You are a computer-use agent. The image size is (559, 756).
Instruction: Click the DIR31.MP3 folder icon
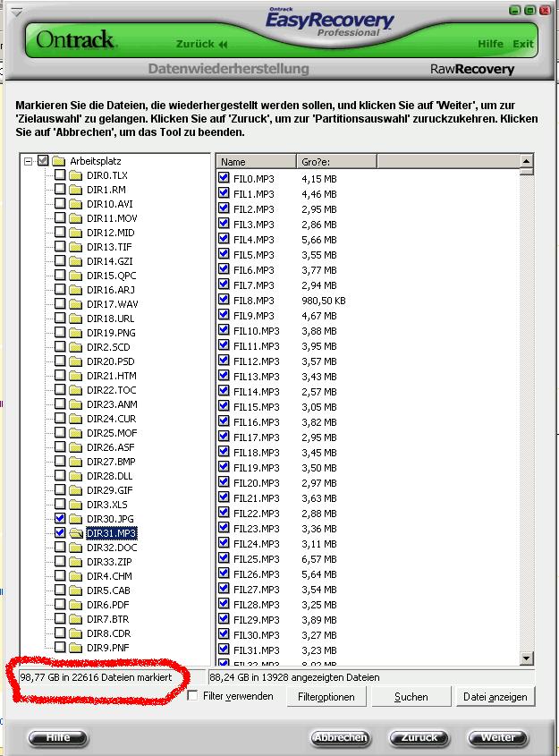pos(75,533)
